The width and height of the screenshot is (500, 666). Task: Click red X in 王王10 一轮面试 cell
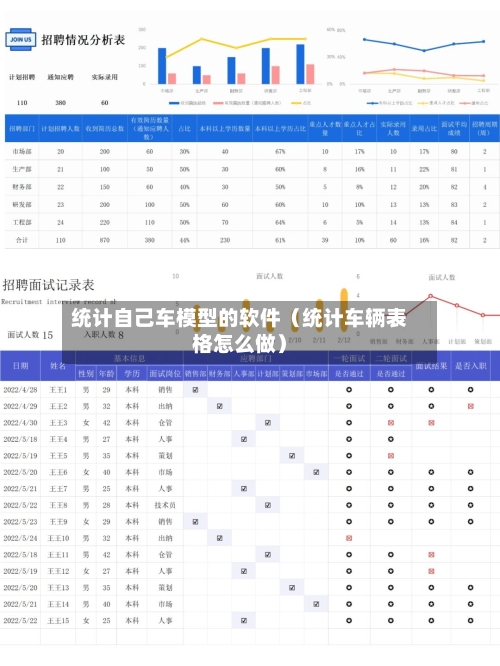349,538
